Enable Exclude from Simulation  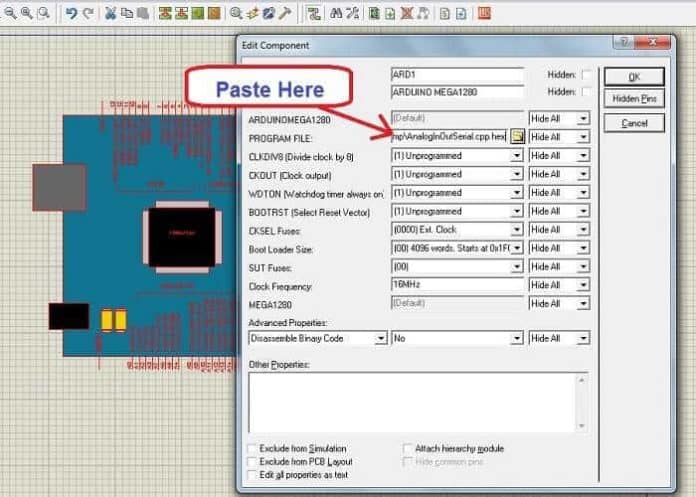click(252, 448)
